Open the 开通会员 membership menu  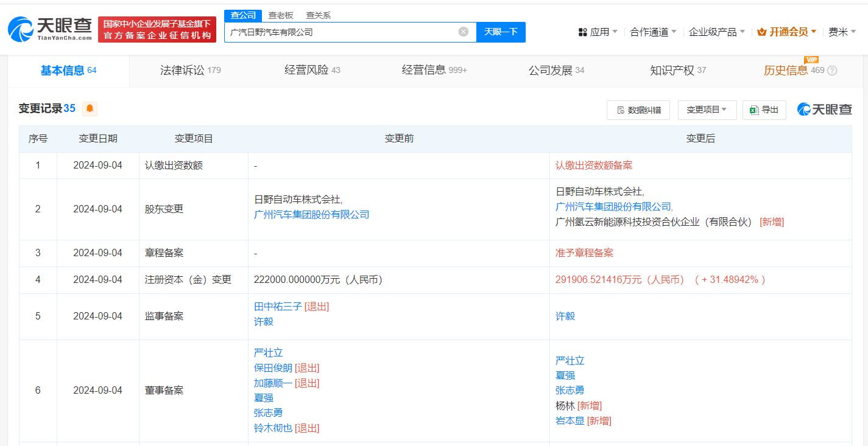[787, 32]
